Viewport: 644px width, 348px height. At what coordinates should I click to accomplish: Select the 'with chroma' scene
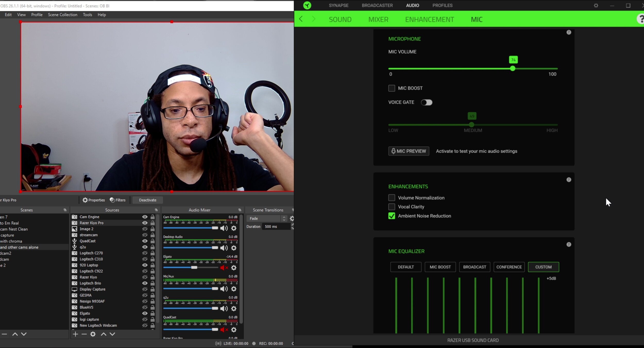point(34,241)
